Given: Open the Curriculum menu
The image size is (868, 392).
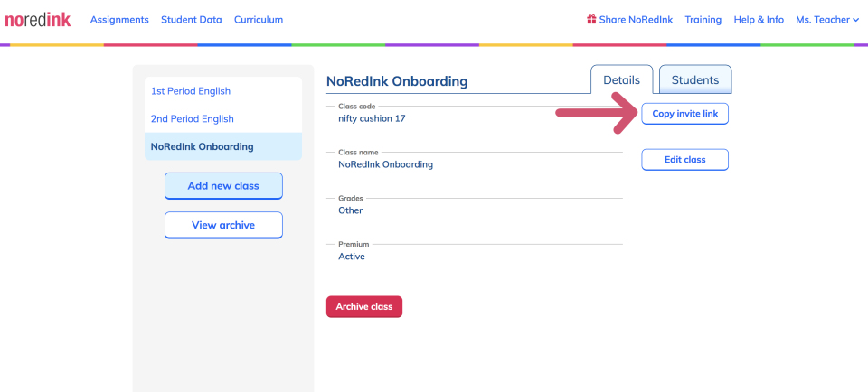Looking at the screenshot, I should [x=259, y=20].
